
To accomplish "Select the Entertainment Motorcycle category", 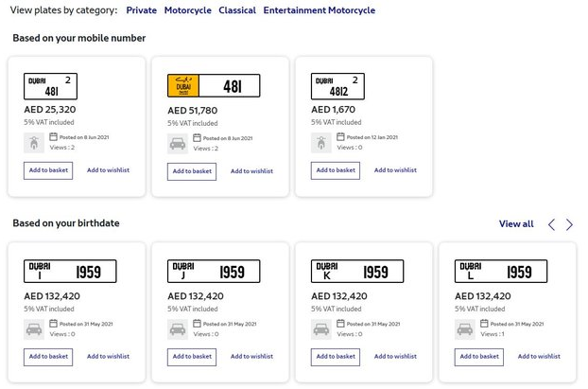I will click(x=319, y=10).
